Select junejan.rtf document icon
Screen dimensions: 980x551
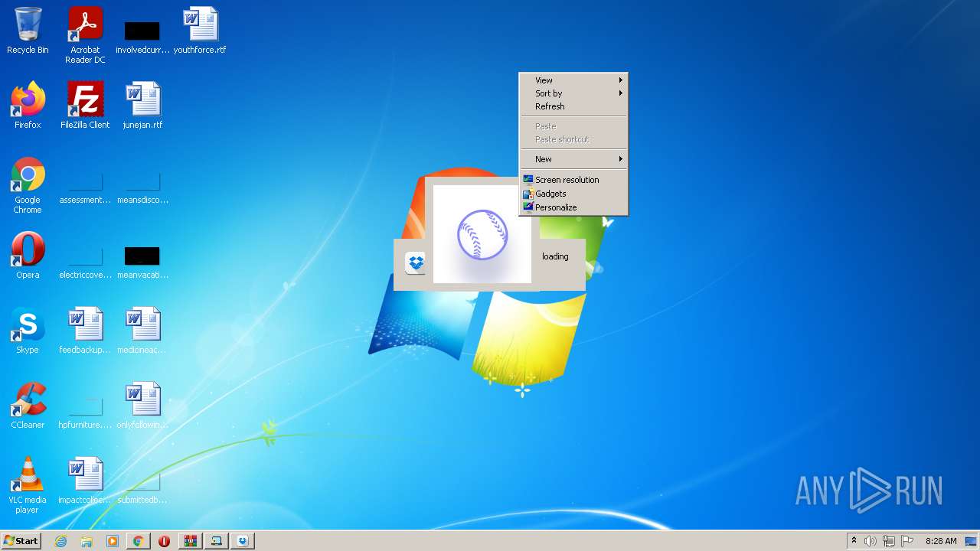(142, 106)
